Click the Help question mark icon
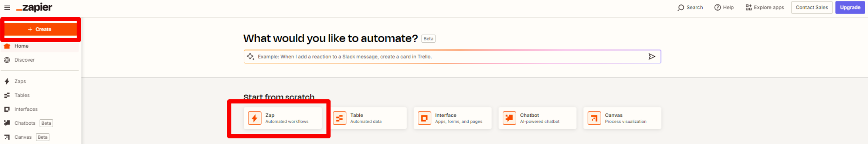 pos(717,7)
